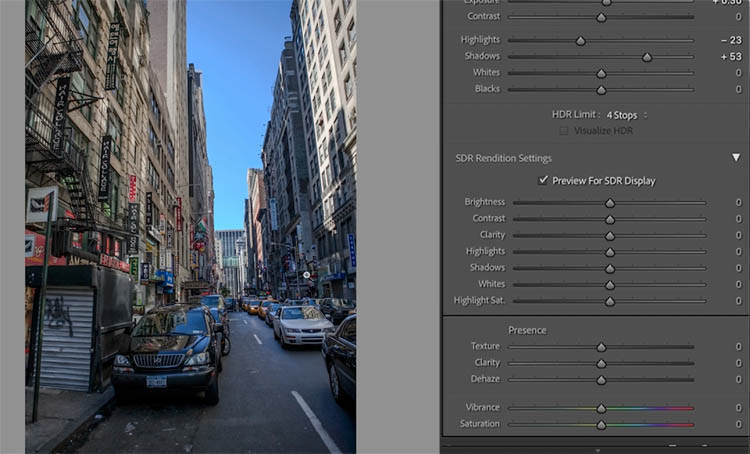750x454 pixels.
Task: Click the Saturation slider handle
Action: tap(601, 424)
